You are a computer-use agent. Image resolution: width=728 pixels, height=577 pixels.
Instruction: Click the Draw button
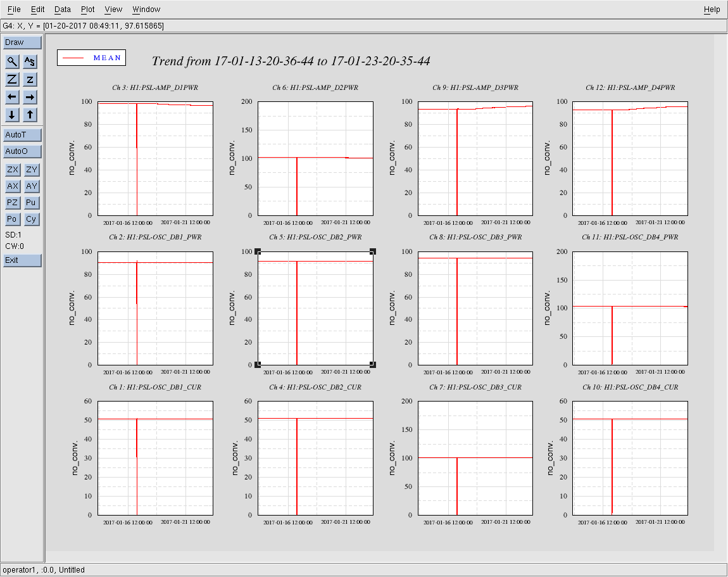22,42
